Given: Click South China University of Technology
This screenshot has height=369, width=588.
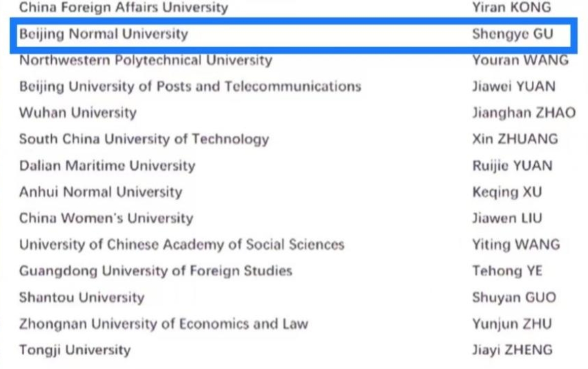Looking at the screenshot, I should click(144, 139).
